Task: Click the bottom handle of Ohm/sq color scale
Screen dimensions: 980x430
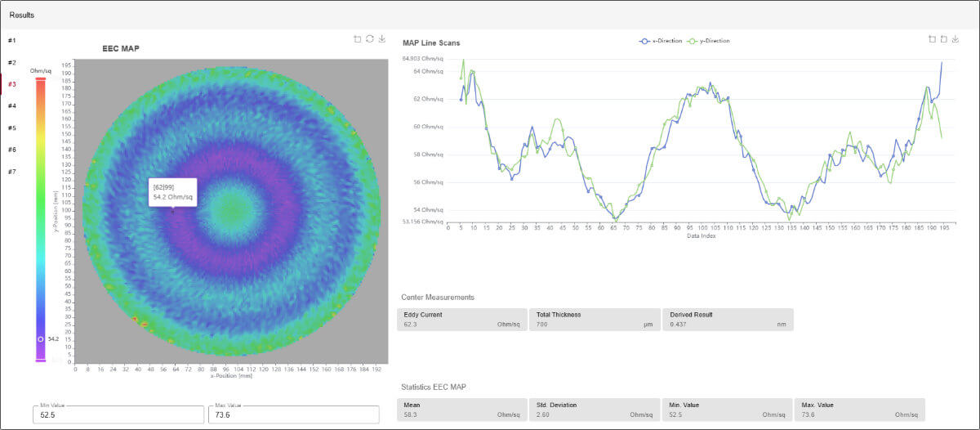Action: (40, 360)
